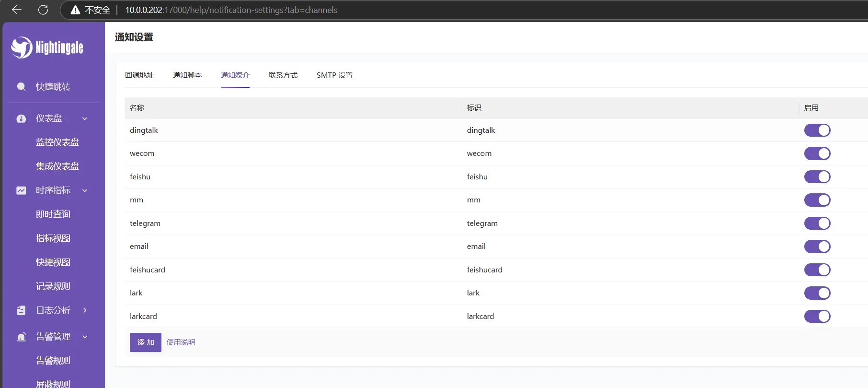Open 即时查询 in the sidebar
The width and height of the screenshot is (868, 388).
[x=53, y=214]
